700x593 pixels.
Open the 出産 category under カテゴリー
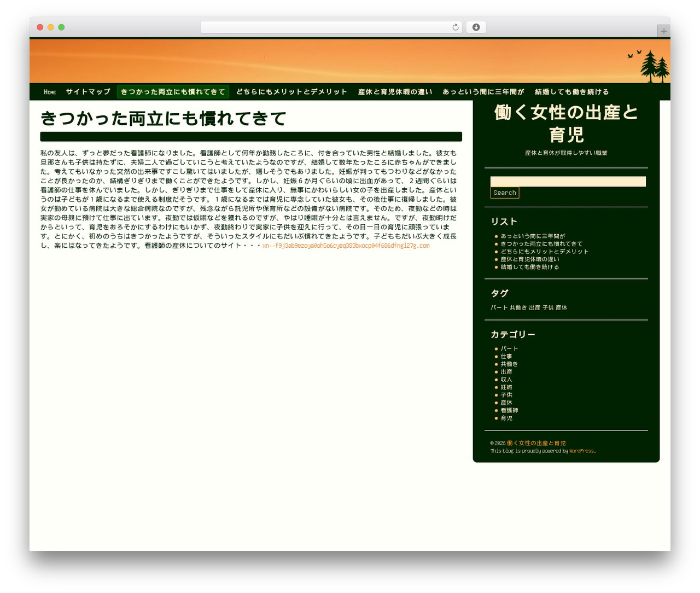click(x=506, y=371)
